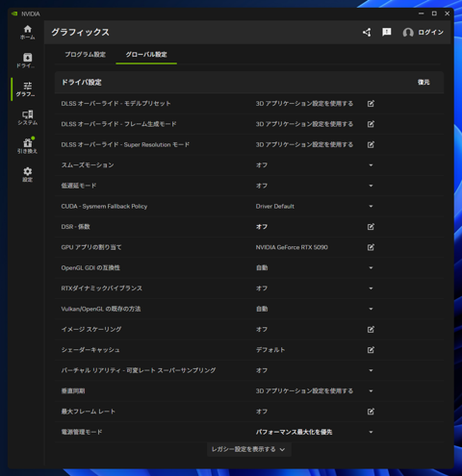Image resolution: width=462 pixels, height=476 pixels.
Task: Click the '電源管理モード' row label
Action: [82, 432]
